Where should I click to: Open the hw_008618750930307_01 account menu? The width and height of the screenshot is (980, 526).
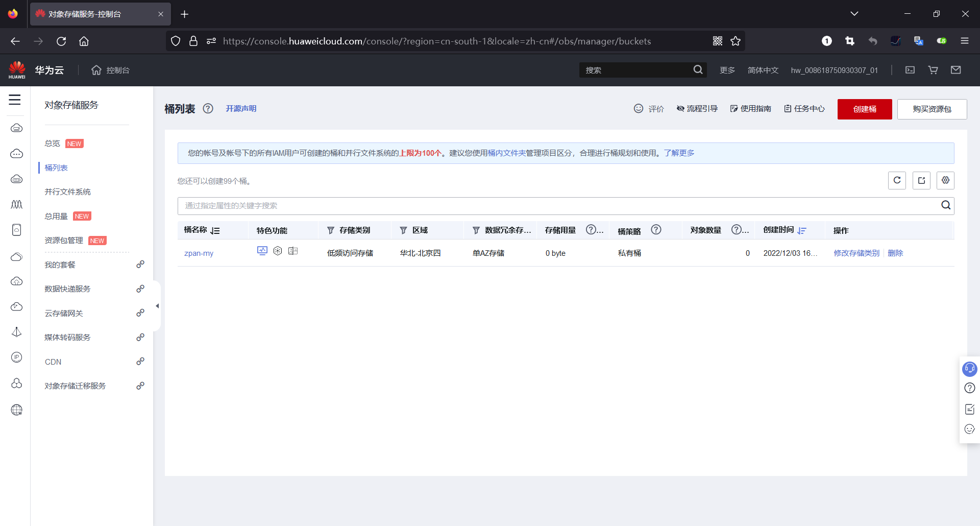pos(835,70)
